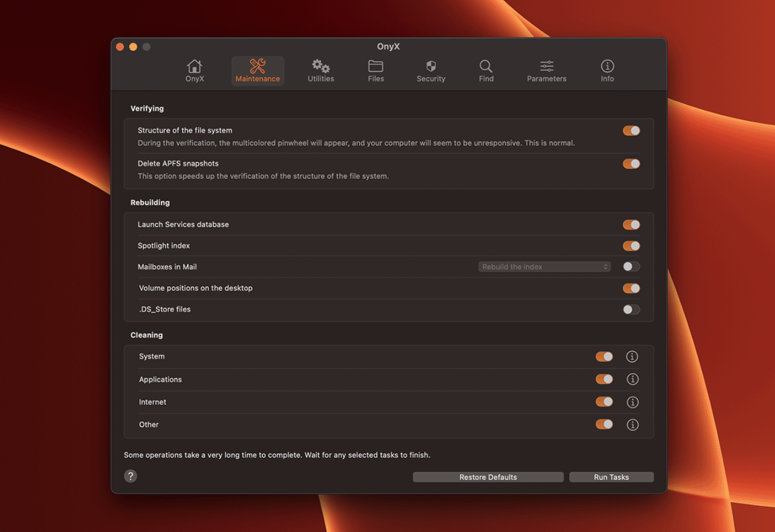This screenshot has height=532, width=775.
Task: Enable the .DS_Store files toggle
Action: [x=631, y=310]
